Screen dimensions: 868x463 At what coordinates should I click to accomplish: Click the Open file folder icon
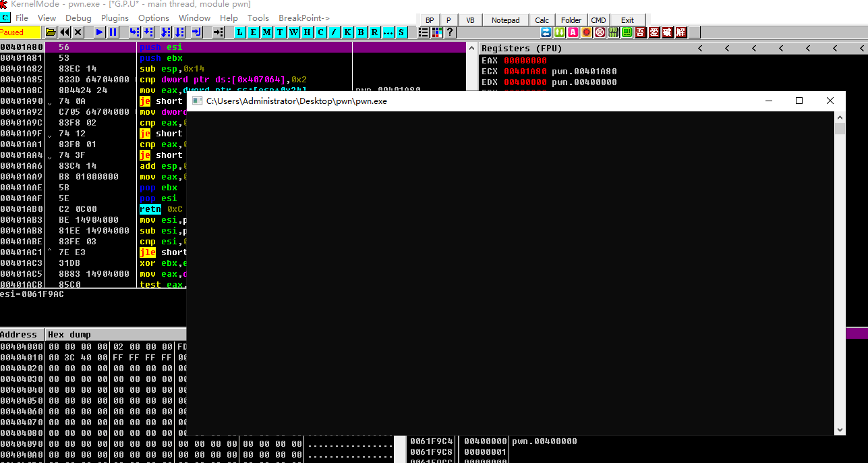tap(51, 32)
